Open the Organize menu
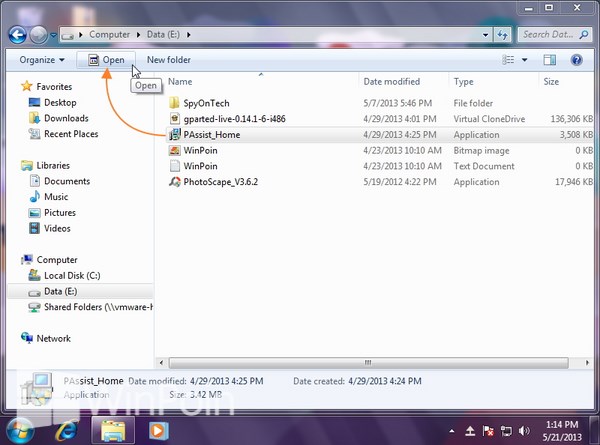 coord(42,60)
